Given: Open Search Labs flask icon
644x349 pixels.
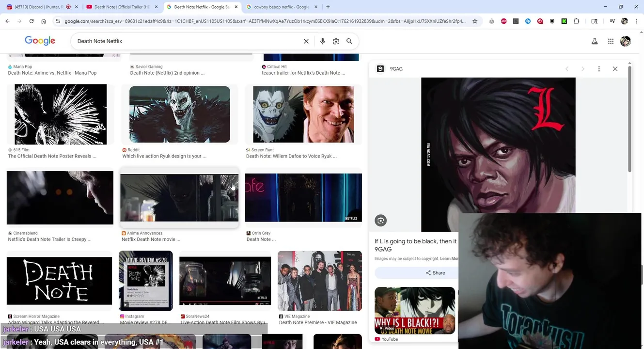Looking at the screenshot, I should [x=595, y=41].
